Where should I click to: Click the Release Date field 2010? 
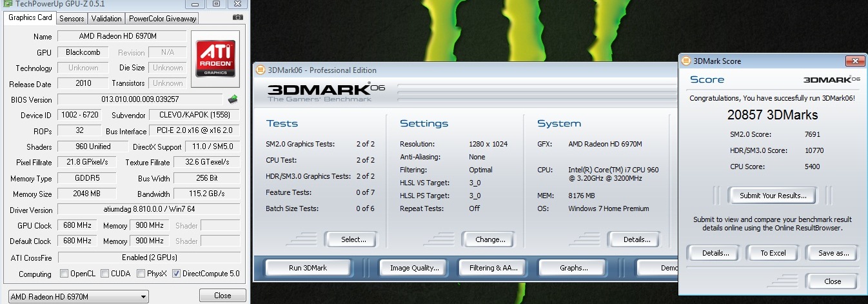(83, 83)
